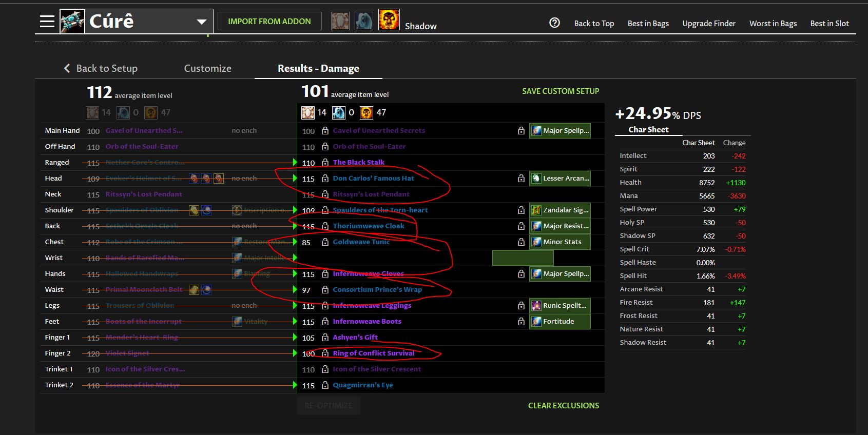
Task: Go back using Back to Setup
Action: pos(101,68)
